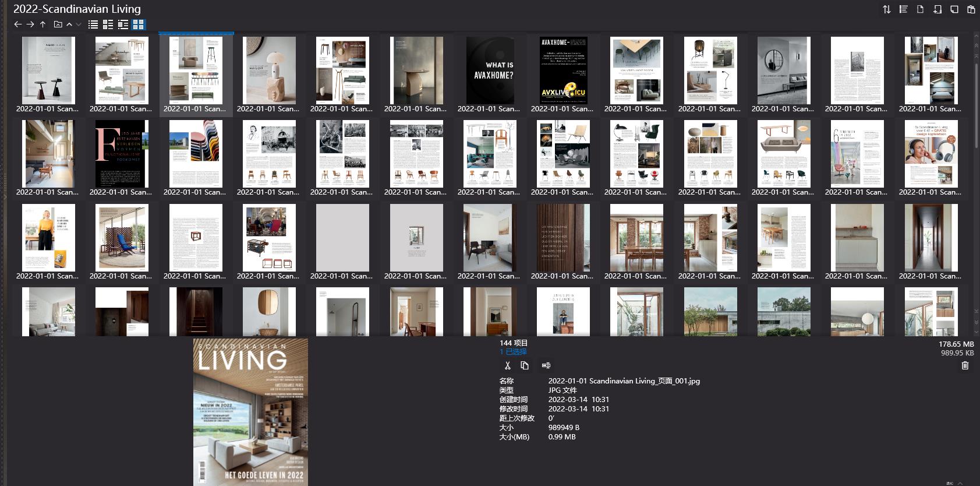Click the bright chevron-up beside folder icon

click(69, 24)
